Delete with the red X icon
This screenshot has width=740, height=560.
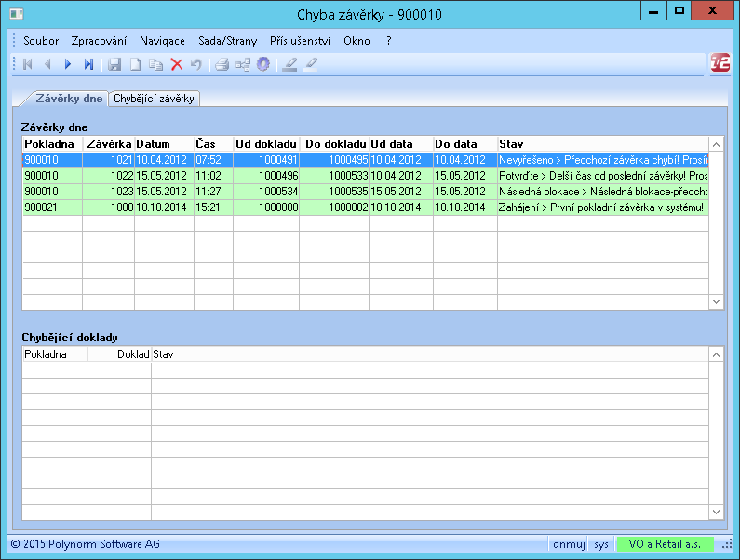(177, 64)
